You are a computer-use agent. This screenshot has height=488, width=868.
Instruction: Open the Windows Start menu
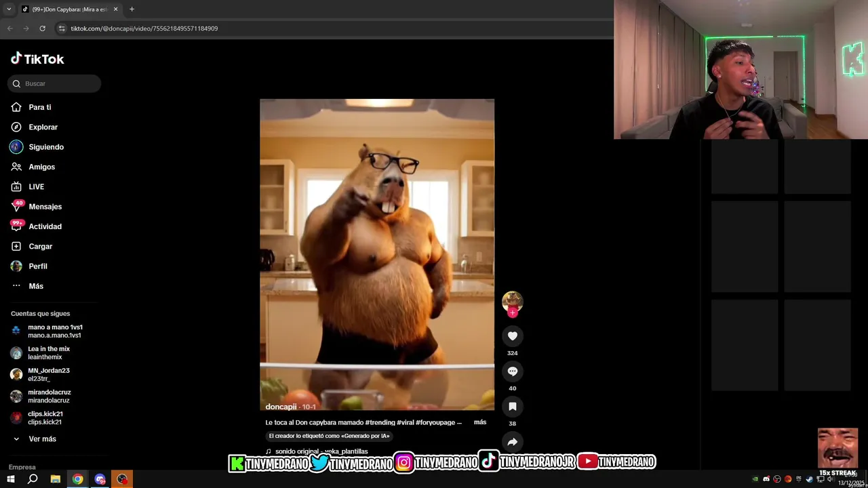[11, 479]
